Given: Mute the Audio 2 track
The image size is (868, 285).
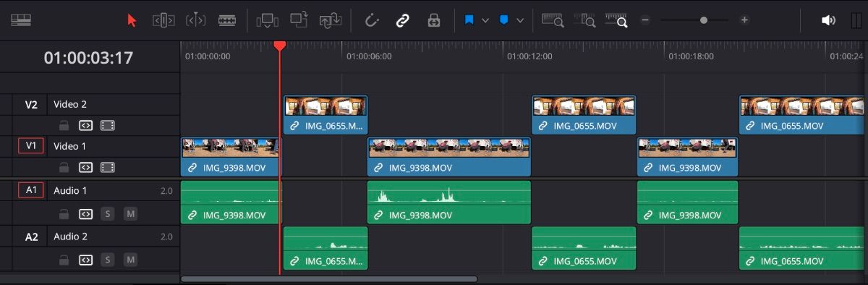Looking at the screenshot, I should 130,259.
